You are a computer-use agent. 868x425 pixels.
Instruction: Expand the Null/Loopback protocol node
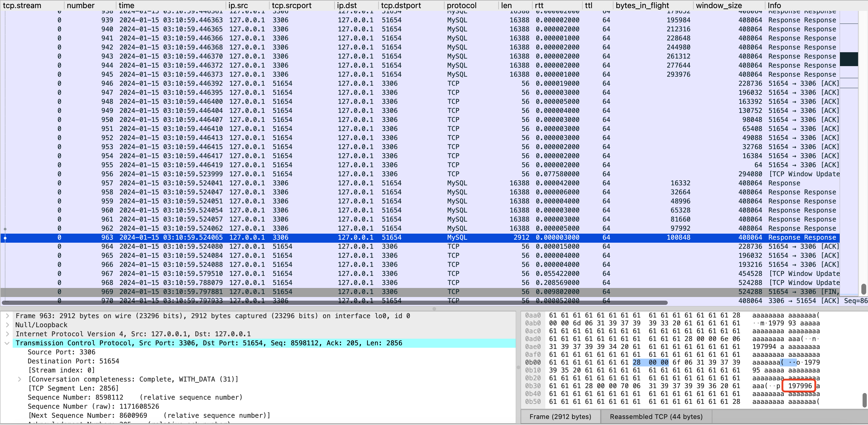[x=8, y=325]
